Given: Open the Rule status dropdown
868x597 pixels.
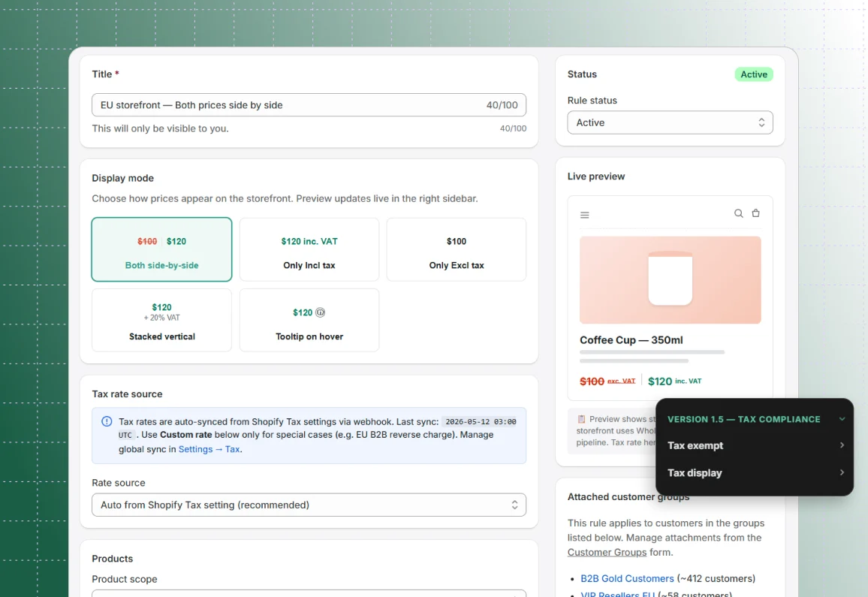Looking at the screenshot, I should click(x=670, y=122).
